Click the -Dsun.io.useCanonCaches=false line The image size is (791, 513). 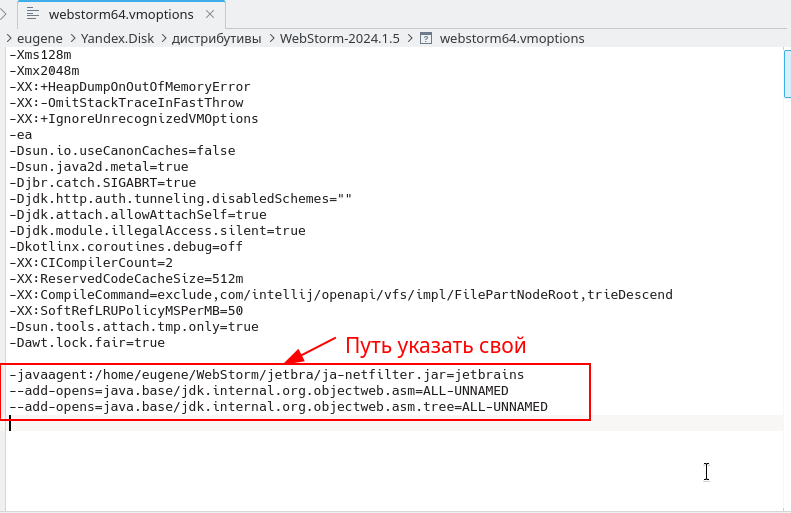122,150
